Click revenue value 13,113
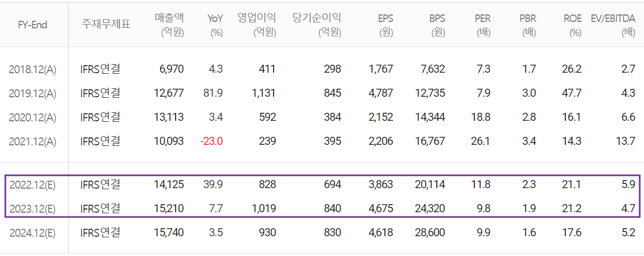This screenshot has width=644, height=256. click(x=169, y=117)
